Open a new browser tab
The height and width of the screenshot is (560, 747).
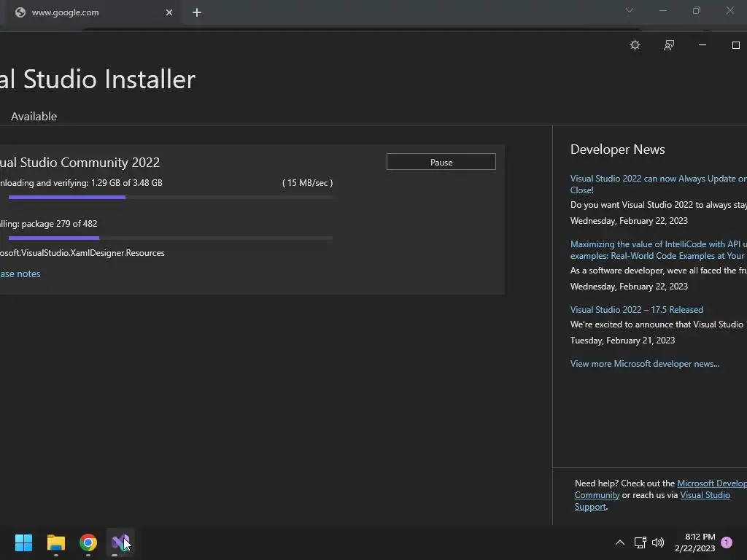pos(197,12)
